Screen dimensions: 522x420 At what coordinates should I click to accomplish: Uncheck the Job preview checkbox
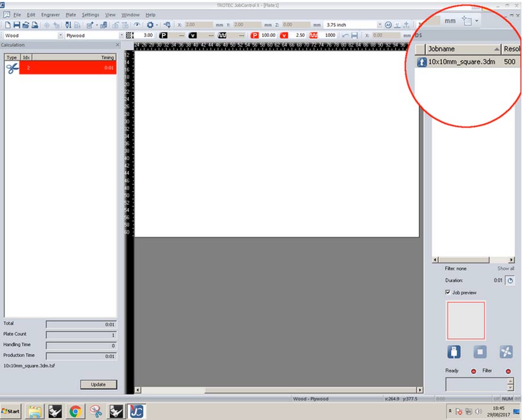[x=448, y=292]
